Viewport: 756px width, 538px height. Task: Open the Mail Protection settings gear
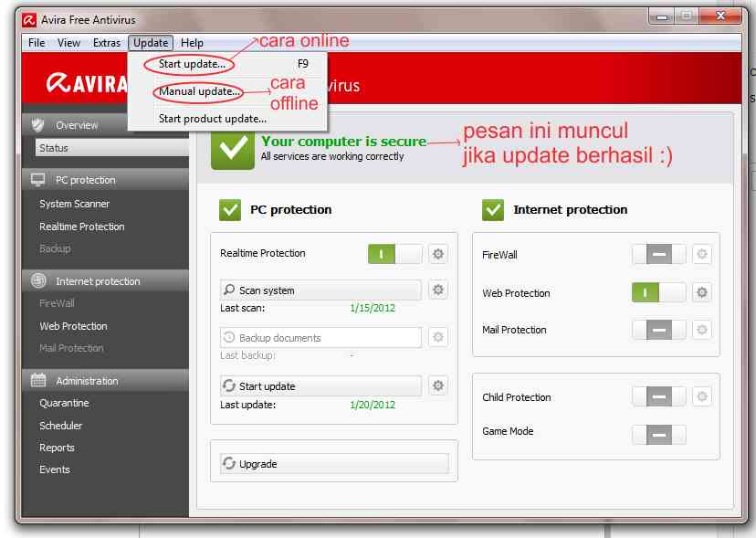pos(702,330)
